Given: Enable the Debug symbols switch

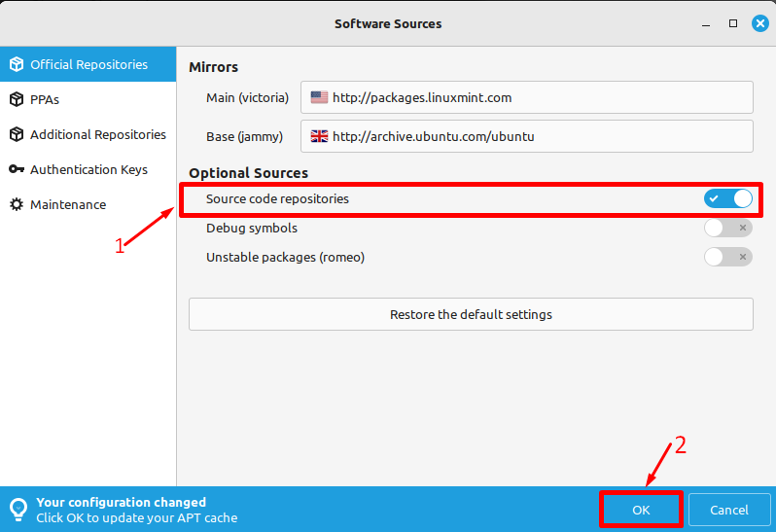Looking at the screenshot, I should pos(728,228).
